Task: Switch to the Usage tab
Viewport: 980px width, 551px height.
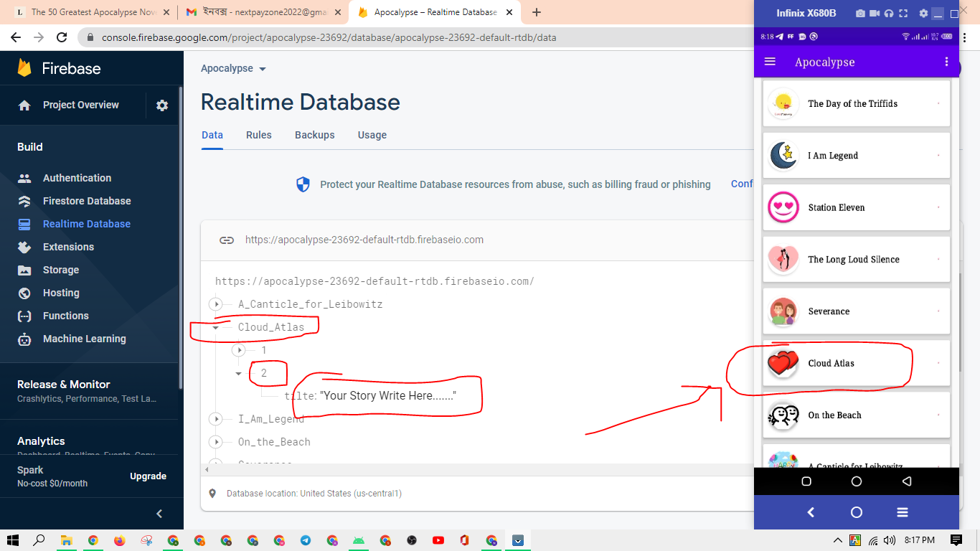Action: [372, 135]
